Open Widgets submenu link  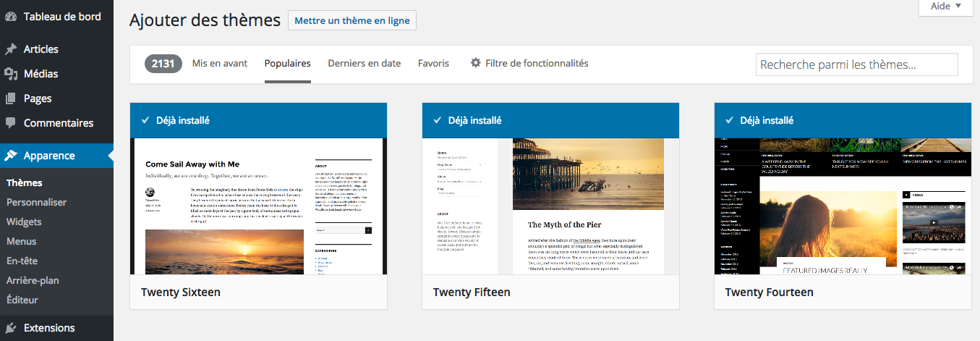pyautogui.click(x=24, y=222)
